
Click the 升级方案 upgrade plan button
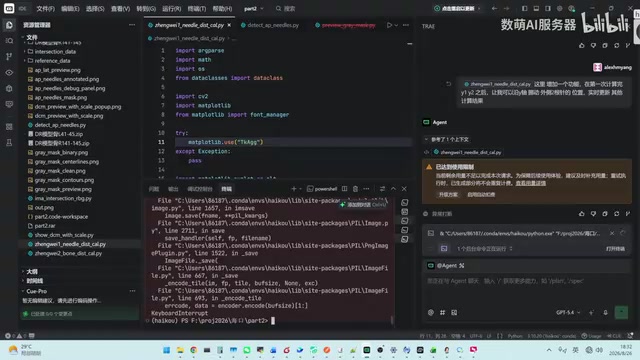coord(448,194)
